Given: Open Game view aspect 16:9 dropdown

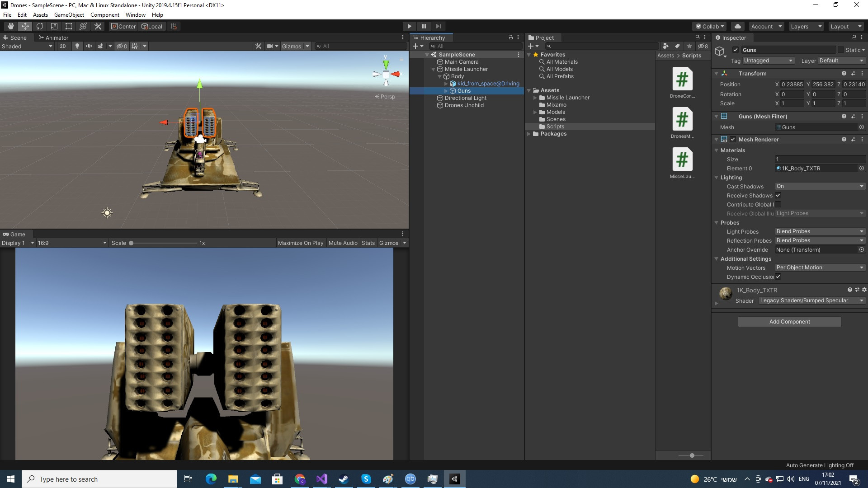Looking at the screenshot, I should [72, 243].
